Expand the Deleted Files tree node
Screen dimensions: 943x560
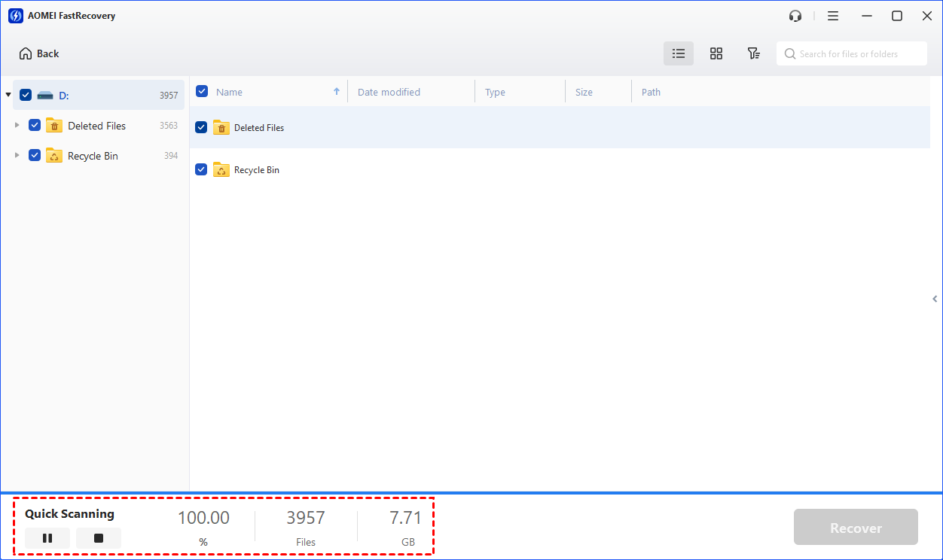[17, 126]
